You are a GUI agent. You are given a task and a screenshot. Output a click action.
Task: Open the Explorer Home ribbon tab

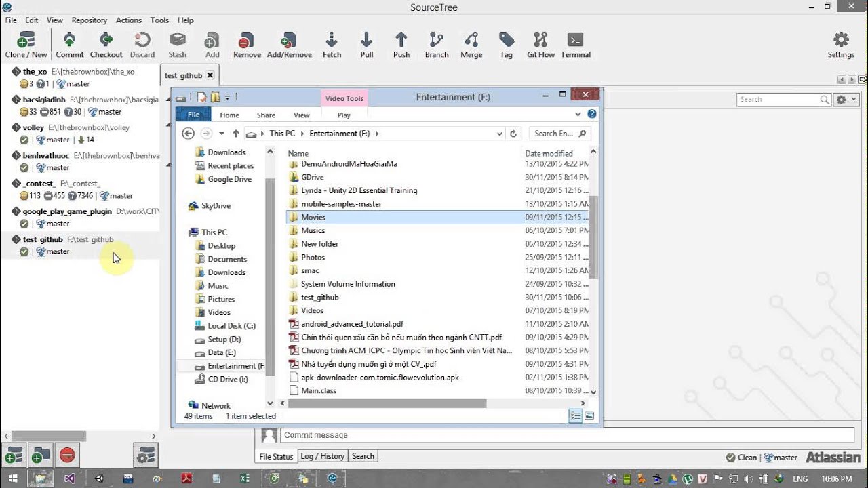[x=229, y=115]
